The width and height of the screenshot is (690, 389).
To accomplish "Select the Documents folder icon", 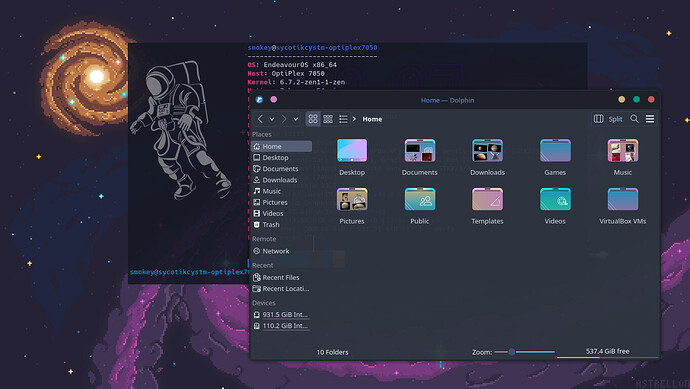I will point(420,150).
